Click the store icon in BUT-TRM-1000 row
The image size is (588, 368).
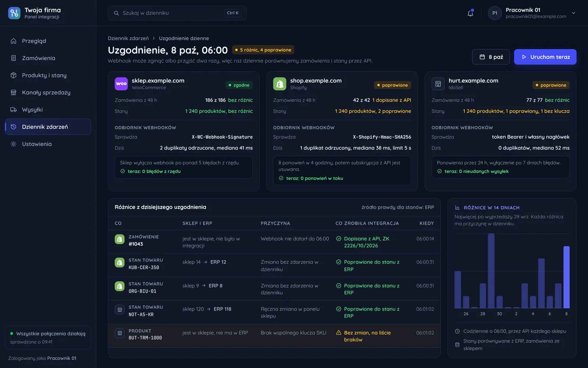tap(119, 333)
